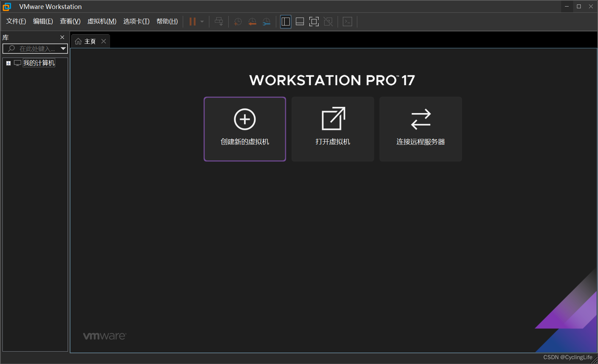Screen dimensions: 598x364
Task: Click the Unity mode toolbar icon
Action: [328, 22]
